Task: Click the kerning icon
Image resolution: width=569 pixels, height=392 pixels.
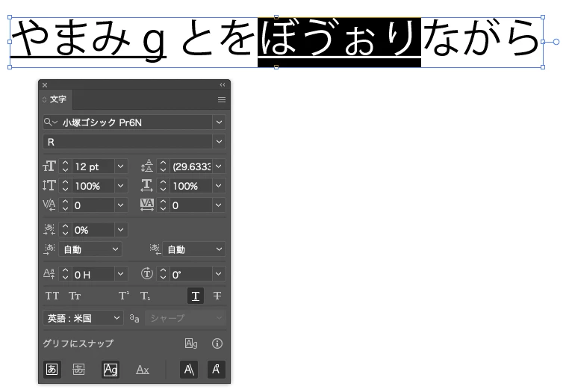Action: click(49, 205)
